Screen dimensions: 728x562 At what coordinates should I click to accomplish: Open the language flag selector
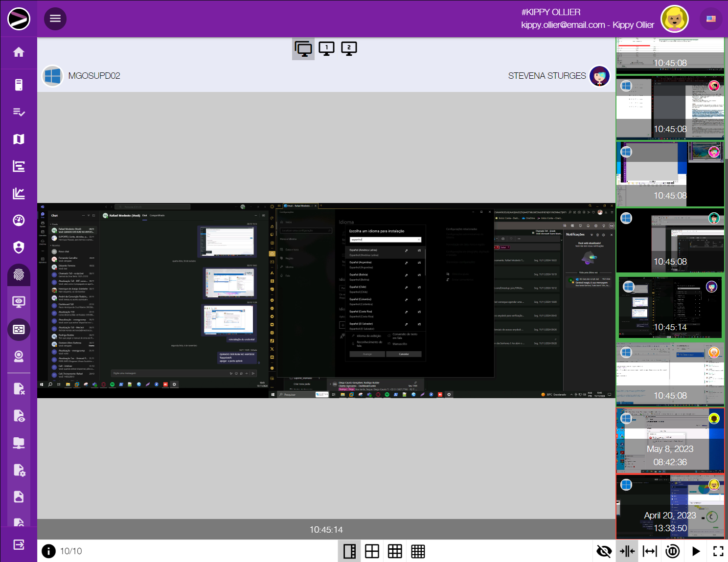tap(711, 19)
